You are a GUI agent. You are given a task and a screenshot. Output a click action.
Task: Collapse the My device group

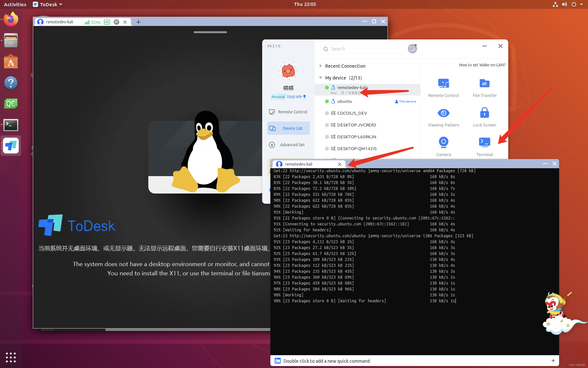pos(321,78)
